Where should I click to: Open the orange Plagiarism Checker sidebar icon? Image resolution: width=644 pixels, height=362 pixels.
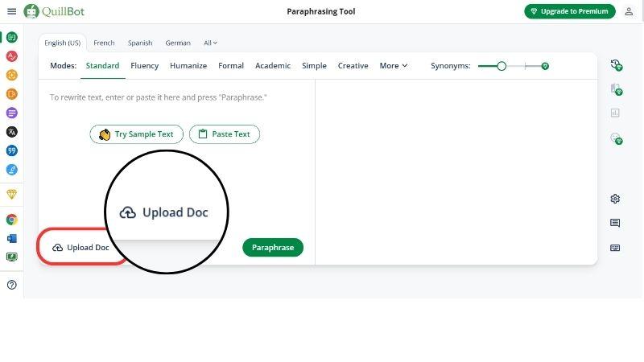point(12,75)
